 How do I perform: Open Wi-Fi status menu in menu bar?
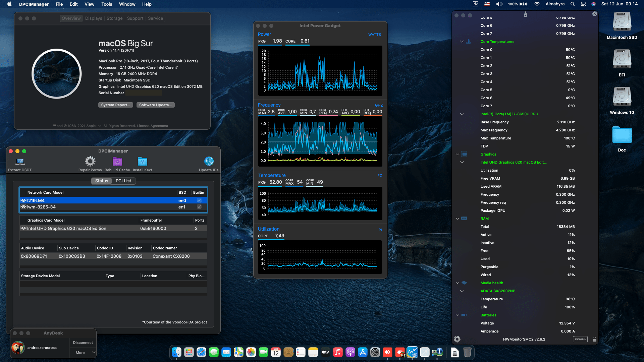pos(537,4)
